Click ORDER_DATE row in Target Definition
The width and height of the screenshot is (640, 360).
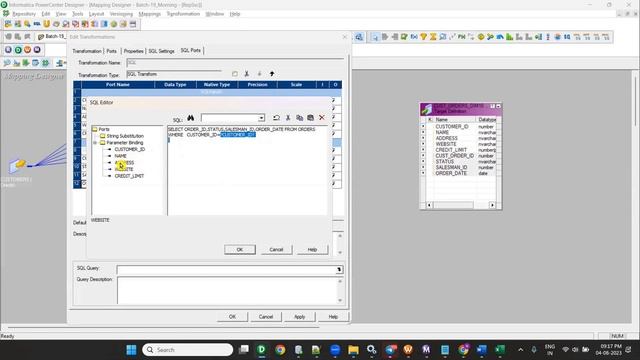pyautogui.click(x=451, y=173)
